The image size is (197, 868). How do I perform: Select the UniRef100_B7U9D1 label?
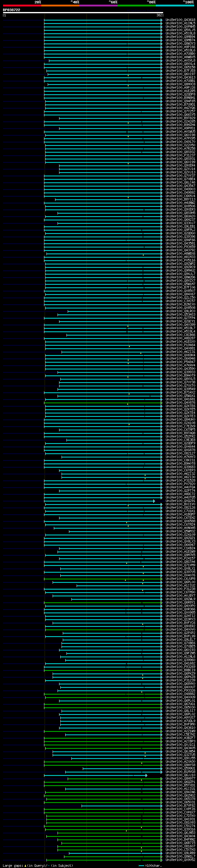(180, 104)
